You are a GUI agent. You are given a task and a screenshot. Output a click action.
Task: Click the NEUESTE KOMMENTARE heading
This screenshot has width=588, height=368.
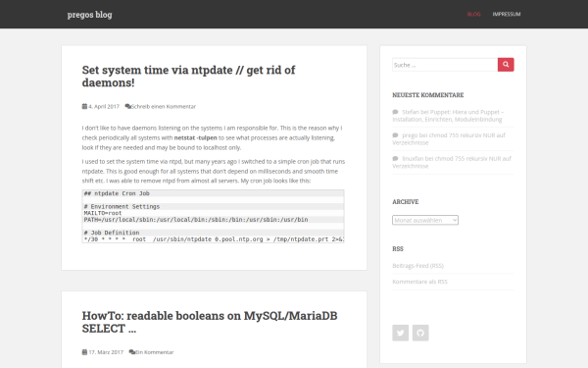[x=428, y=95]
